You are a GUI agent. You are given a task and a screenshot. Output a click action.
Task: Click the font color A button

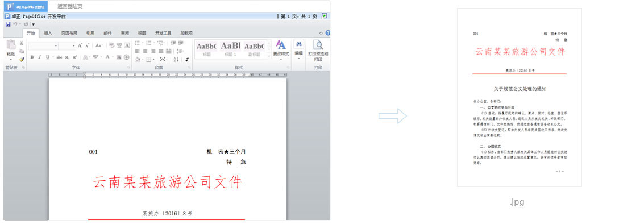[107, 57]
